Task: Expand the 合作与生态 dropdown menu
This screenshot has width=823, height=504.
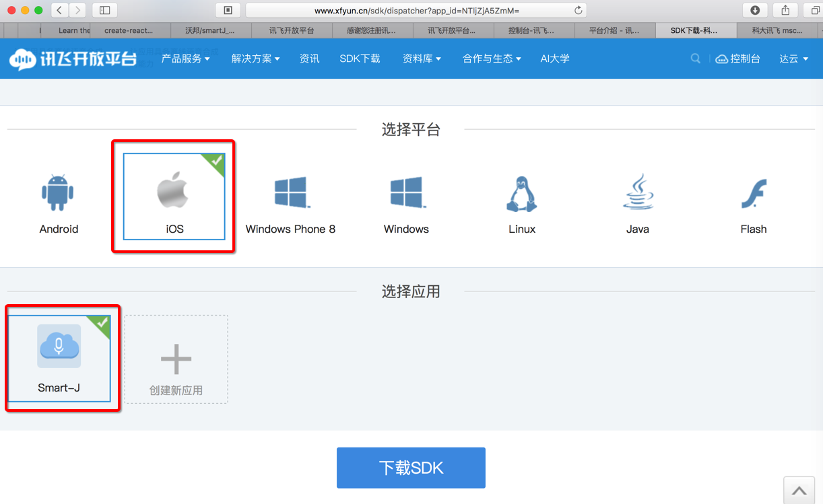Action: pyautogui.click(x=492, y=59)
